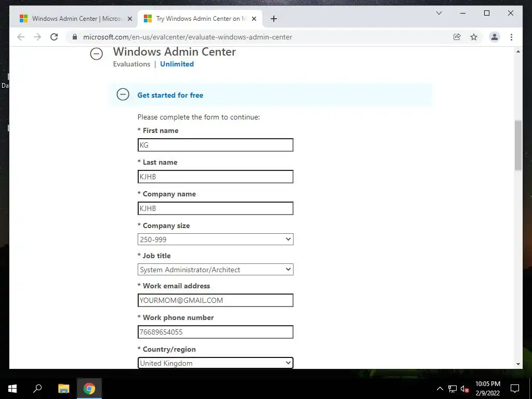Click the muted volume tray icon
This screenshot has width=532, height=399.
pyautogui.click(x=464, y=389)
